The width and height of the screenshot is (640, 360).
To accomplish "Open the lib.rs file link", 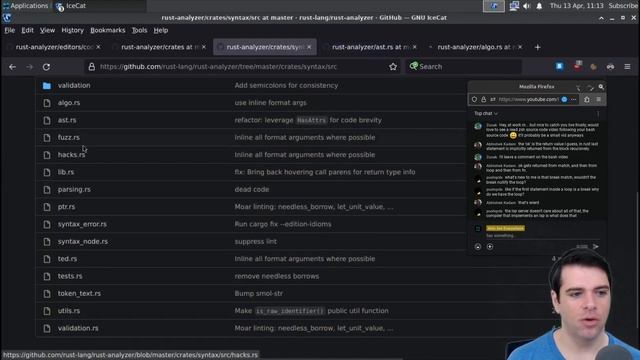I will (x=66, y=172).
